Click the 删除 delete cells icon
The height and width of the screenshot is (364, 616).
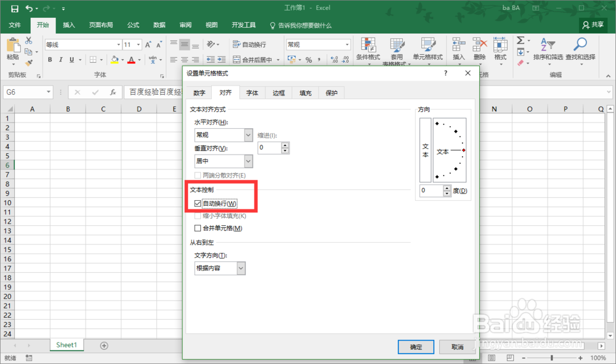(x=480, y=45)
